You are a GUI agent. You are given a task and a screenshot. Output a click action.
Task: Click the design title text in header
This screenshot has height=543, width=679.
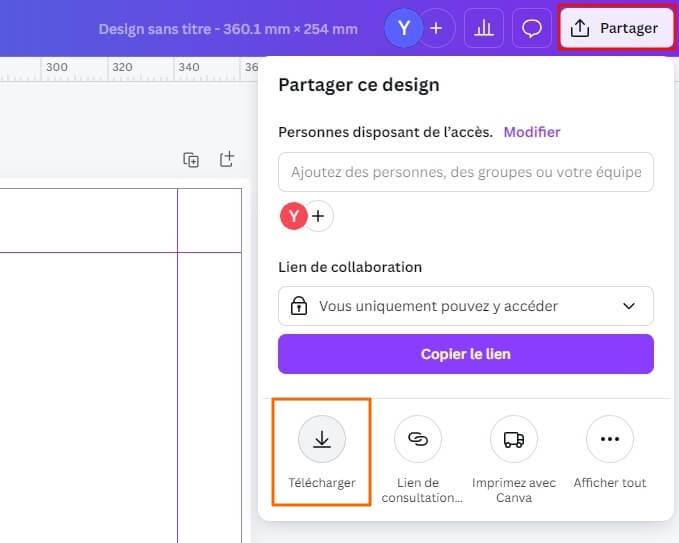pos(228,29)
